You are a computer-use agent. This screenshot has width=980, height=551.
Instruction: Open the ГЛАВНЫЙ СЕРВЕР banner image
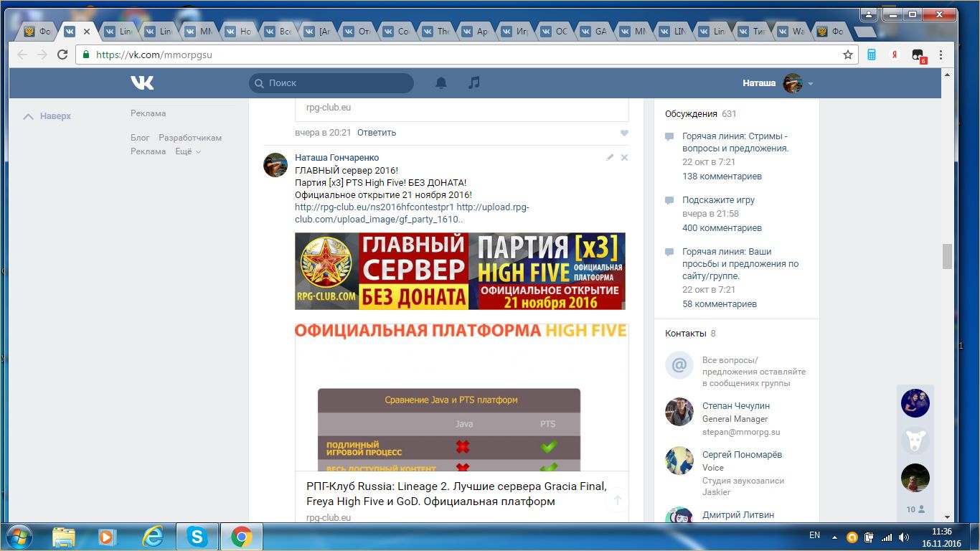[460, 271]
